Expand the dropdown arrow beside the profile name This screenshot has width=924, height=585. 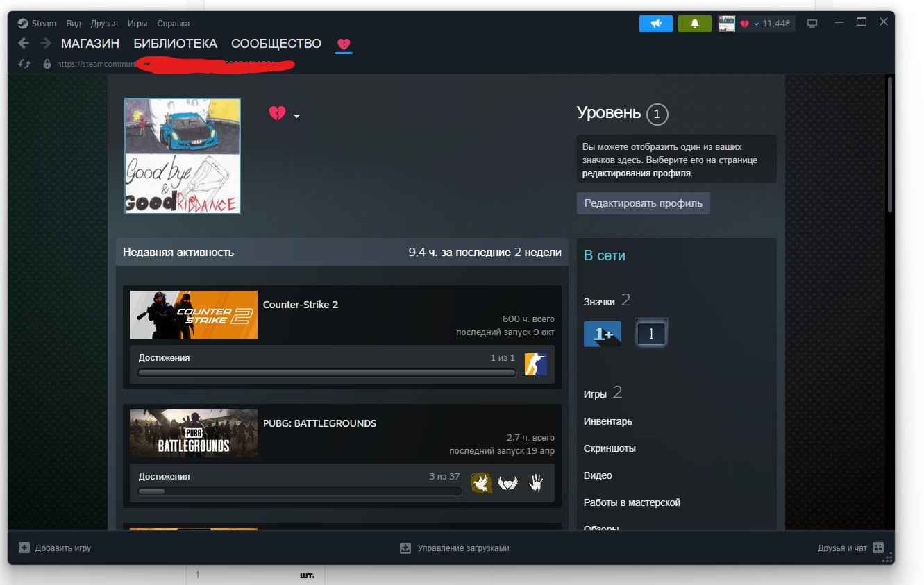tap(297, 116)
